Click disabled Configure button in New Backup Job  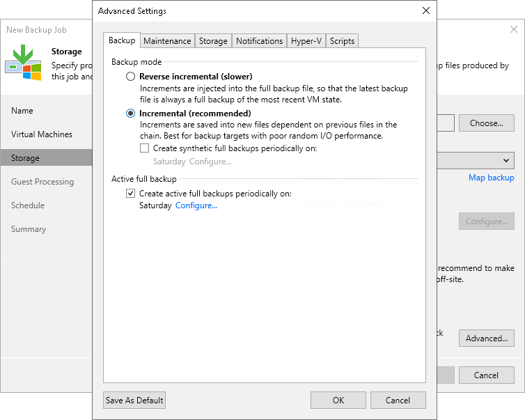487,221
